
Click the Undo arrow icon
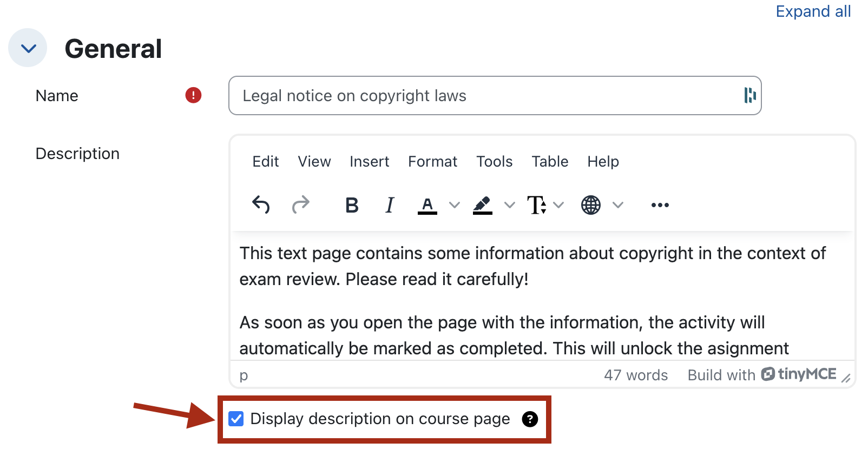tap(261, 205)
